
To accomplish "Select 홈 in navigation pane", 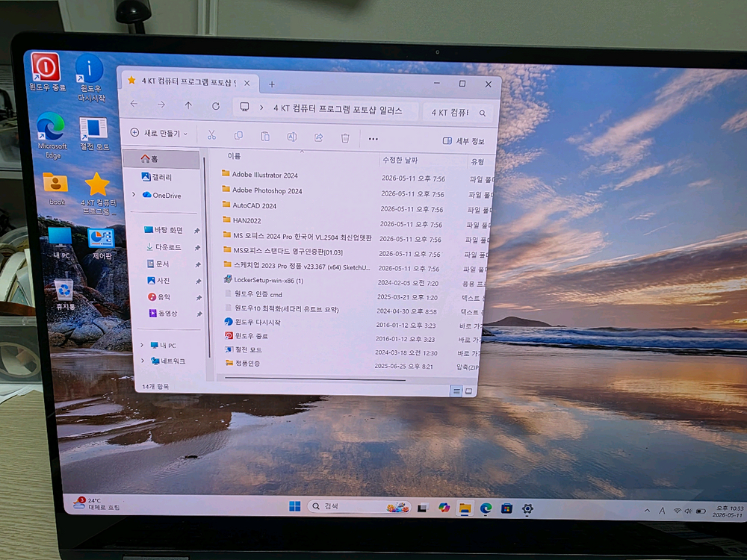I will pos(161,158).
